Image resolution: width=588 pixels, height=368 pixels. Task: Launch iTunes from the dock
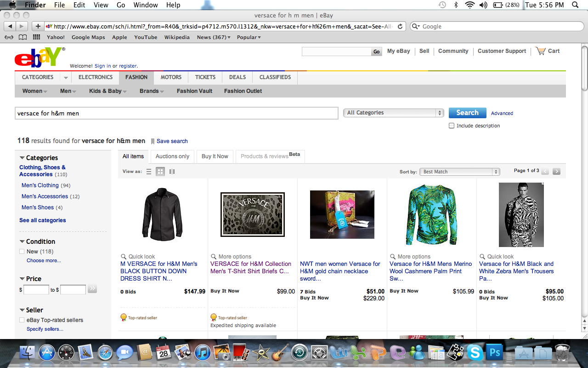203,353
